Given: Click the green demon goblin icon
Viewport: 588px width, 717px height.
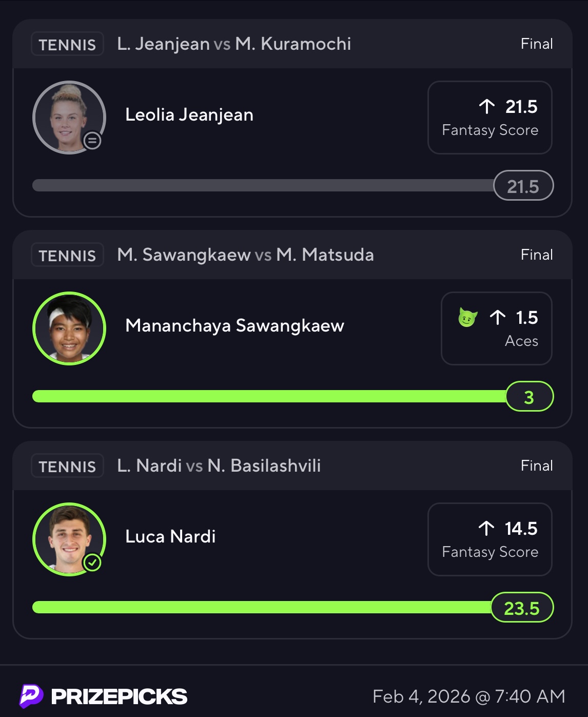Looking at the screenshot, I should coord(467,318).
